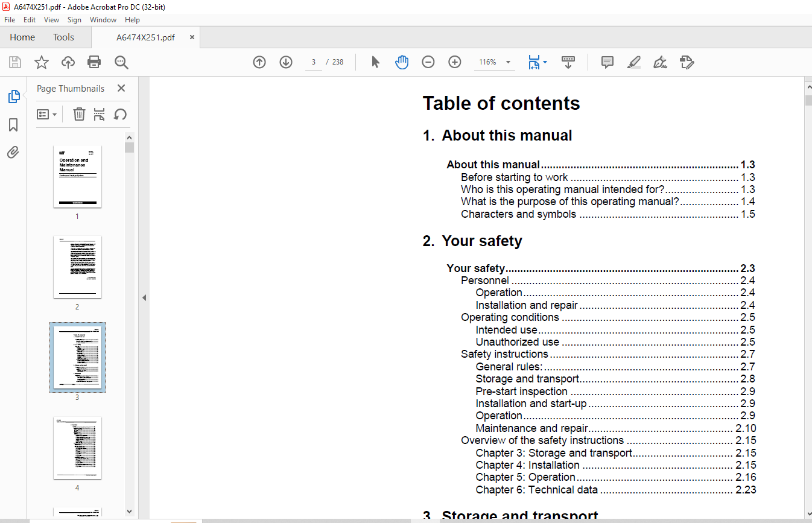Viewport: 812px width, 523px height.
Task: Switch to the Tools tab
Action: [x=63, y=37]
